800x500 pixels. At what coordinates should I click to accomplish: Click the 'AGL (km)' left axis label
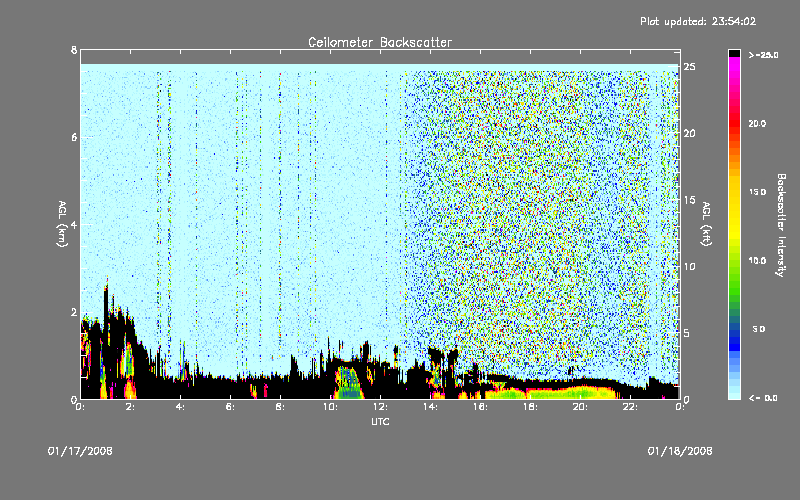62,224
